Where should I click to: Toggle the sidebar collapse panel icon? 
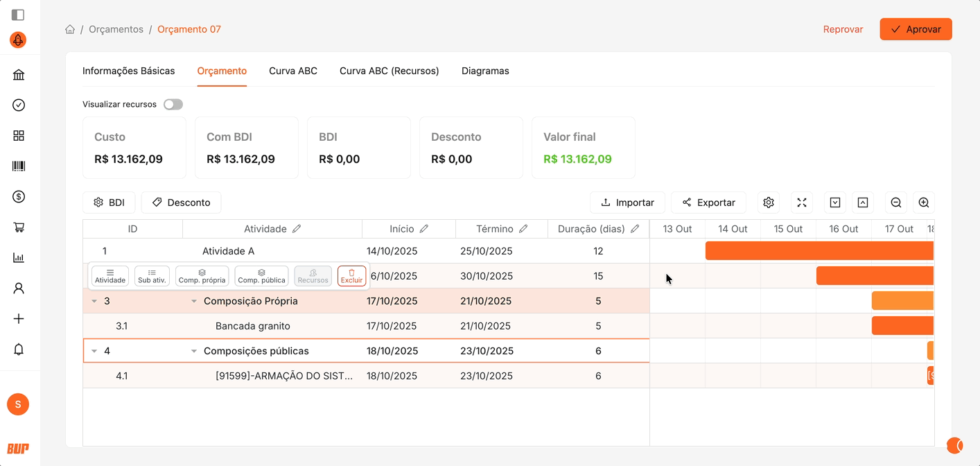click(19, 15)
